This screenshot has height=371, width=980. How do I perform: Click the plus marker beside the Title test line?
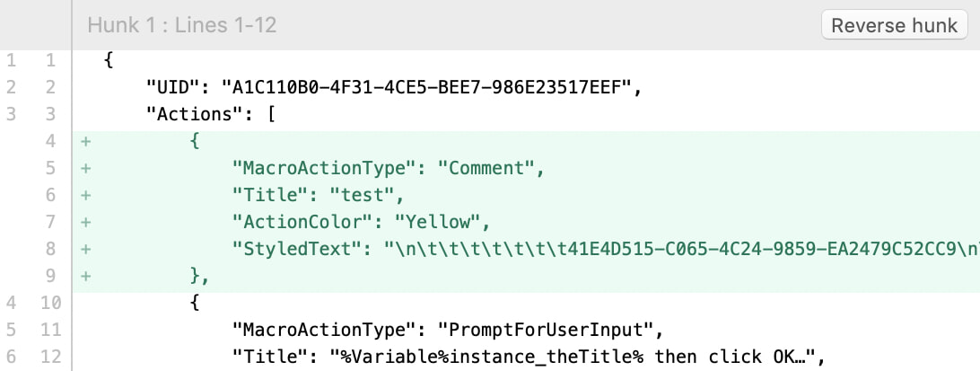pos(85,196)
